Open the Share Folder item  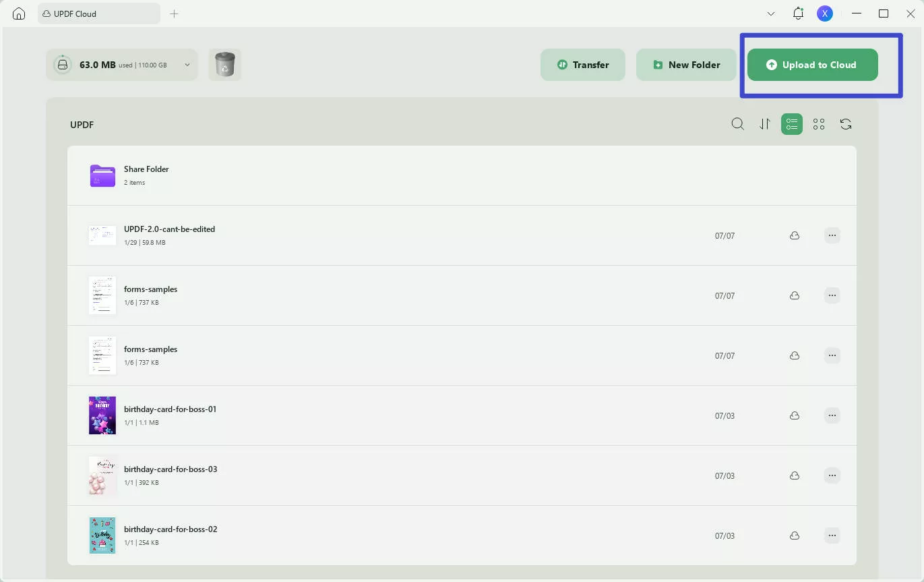pyautogui.click(x=146, y=175)
